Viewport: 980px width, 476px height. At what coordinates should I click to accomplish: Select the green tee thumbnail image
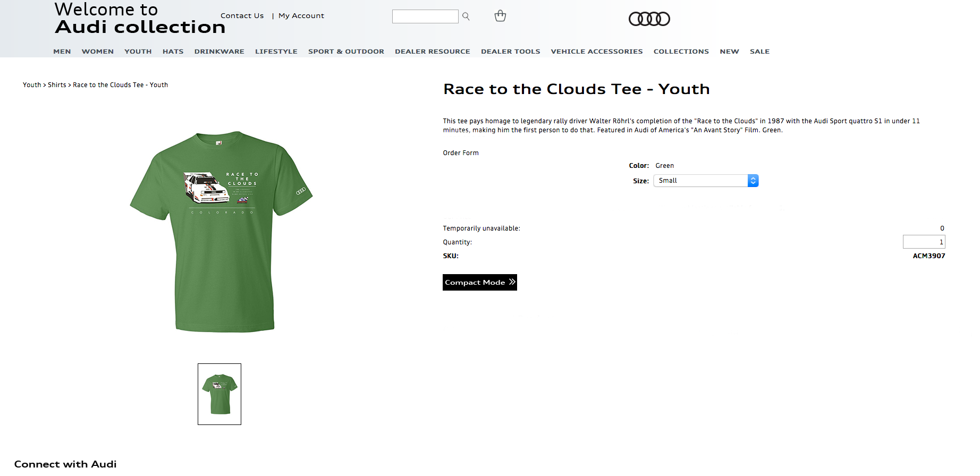[x=219, y=394]
